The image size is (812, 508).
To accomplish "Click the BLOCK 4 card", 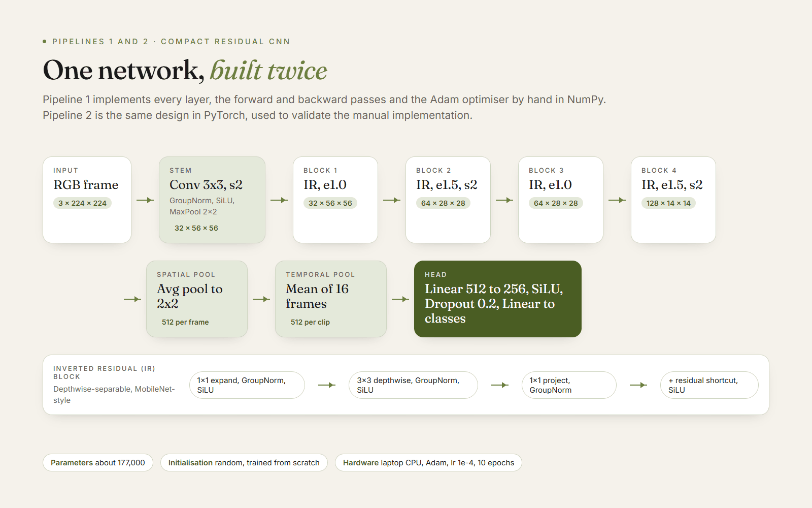I will click(673, 200).
